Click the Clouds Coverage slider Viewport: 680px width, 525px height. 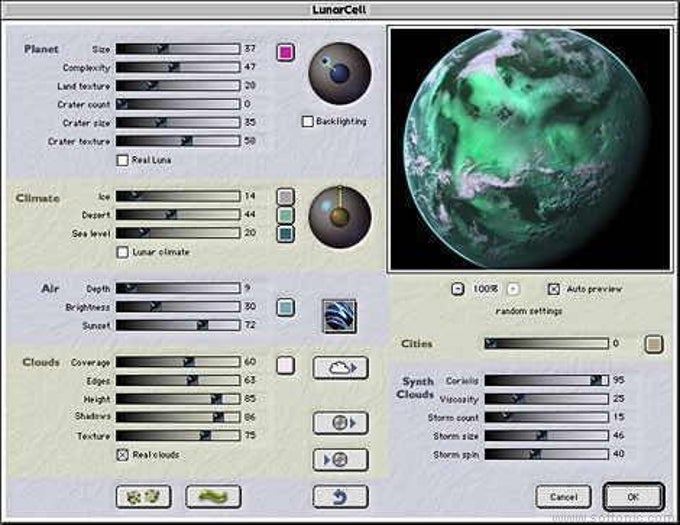[178, 362]
